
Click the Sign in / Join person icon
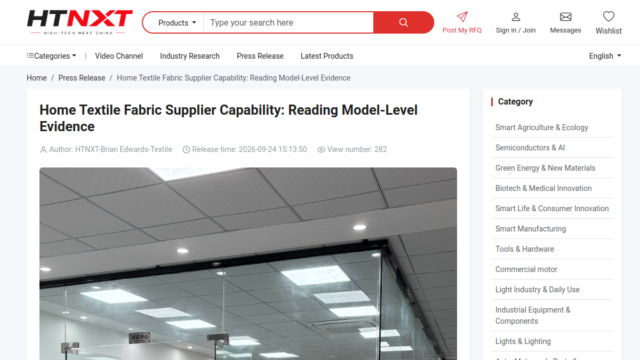[516, 17]
